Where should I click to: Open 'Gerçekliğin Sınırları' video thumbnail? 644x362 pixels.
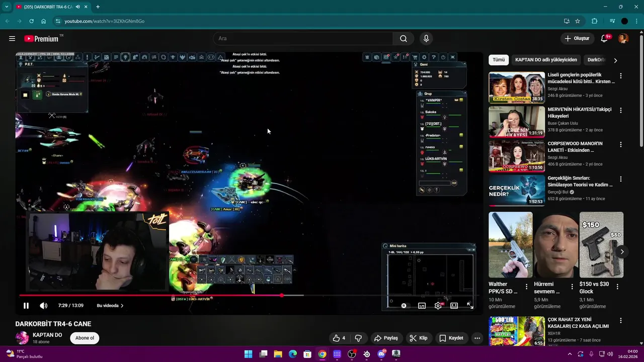pyautogui.click(x=517, y=191)
